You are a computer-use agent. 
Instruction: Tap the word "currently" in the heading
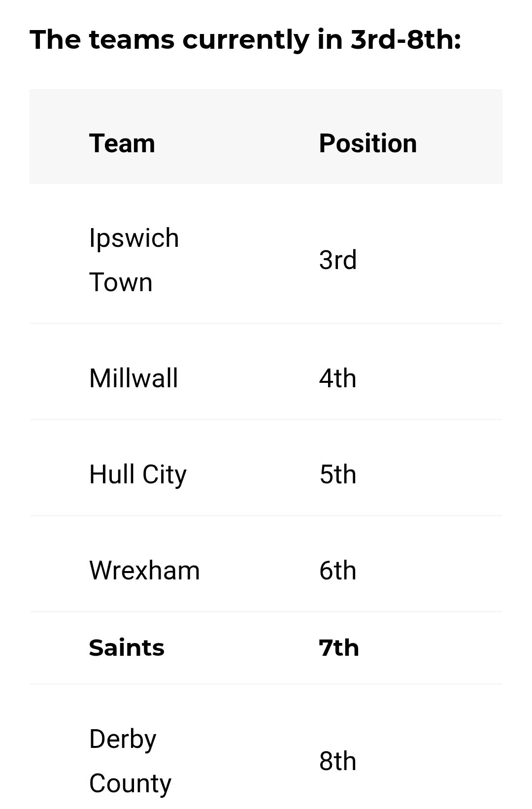pos(246,39)
